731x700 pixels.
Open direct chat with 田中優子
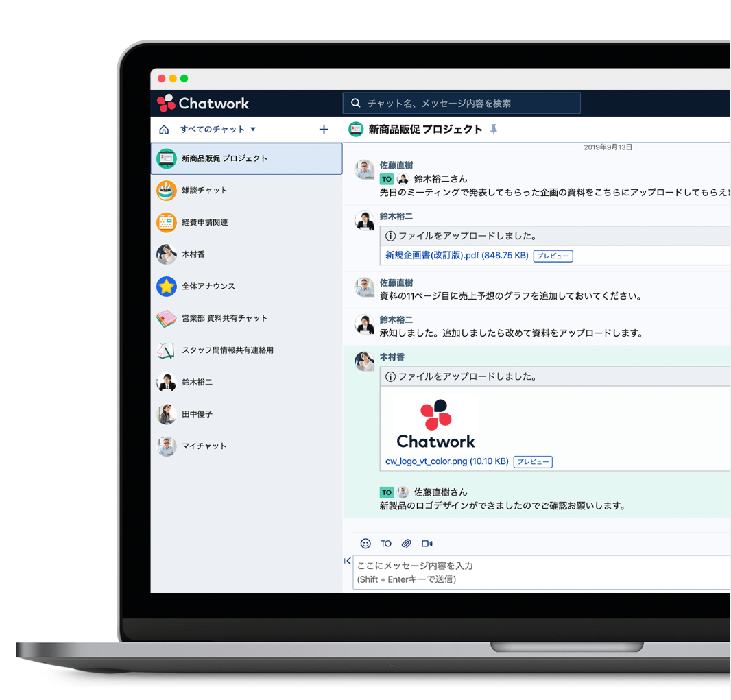(x=246, y=414)
